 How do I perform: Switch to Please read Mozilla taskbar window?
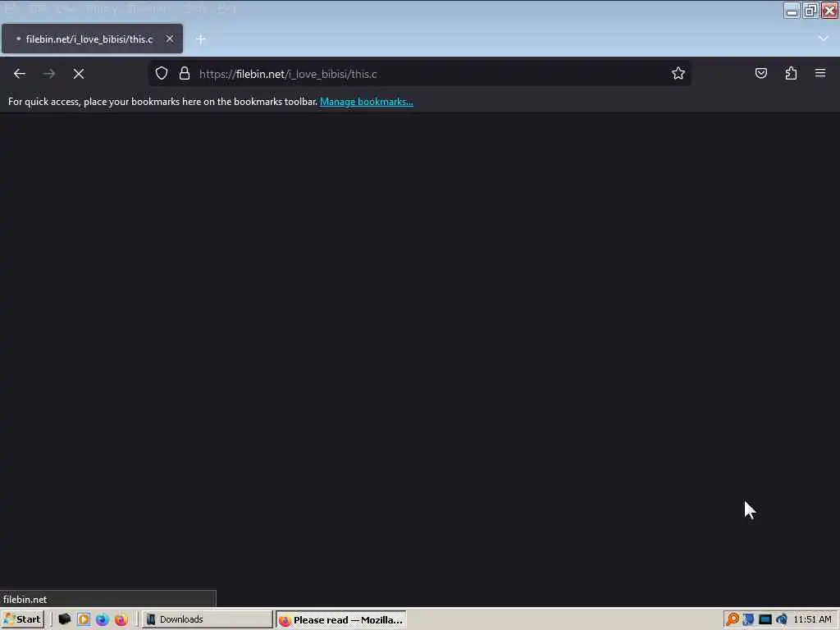341,619
